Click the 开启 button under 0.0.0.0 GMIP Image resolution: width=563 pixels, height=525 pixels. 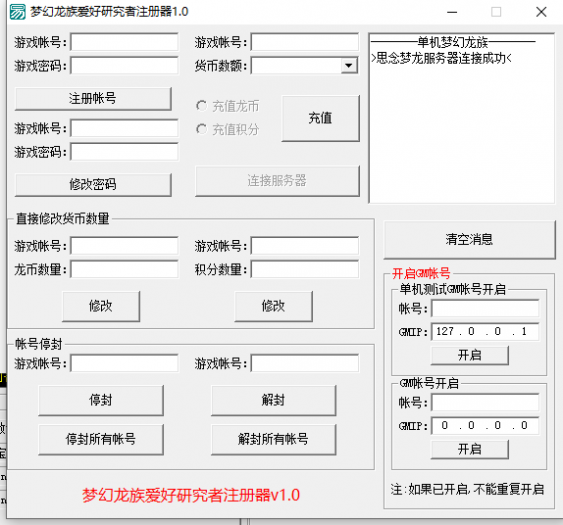(470, 449)
